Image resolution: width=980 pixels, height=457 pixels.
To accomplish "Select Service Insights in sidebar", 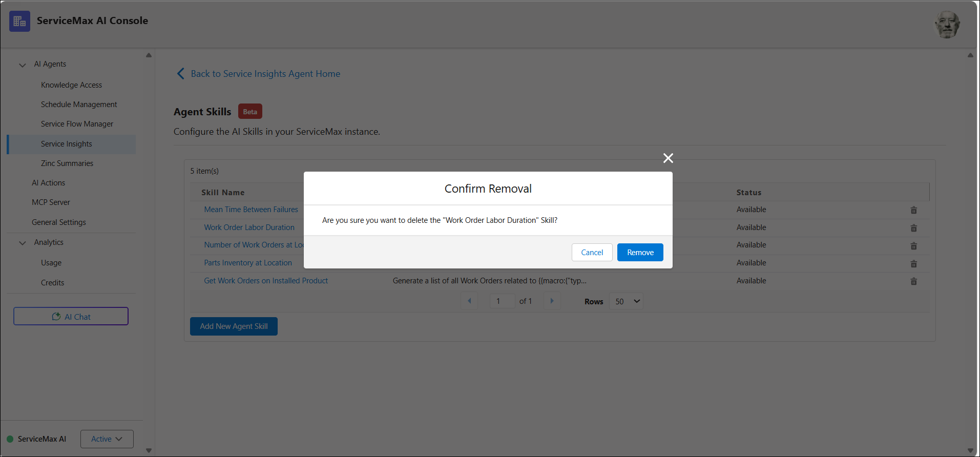I will (72, 144).
